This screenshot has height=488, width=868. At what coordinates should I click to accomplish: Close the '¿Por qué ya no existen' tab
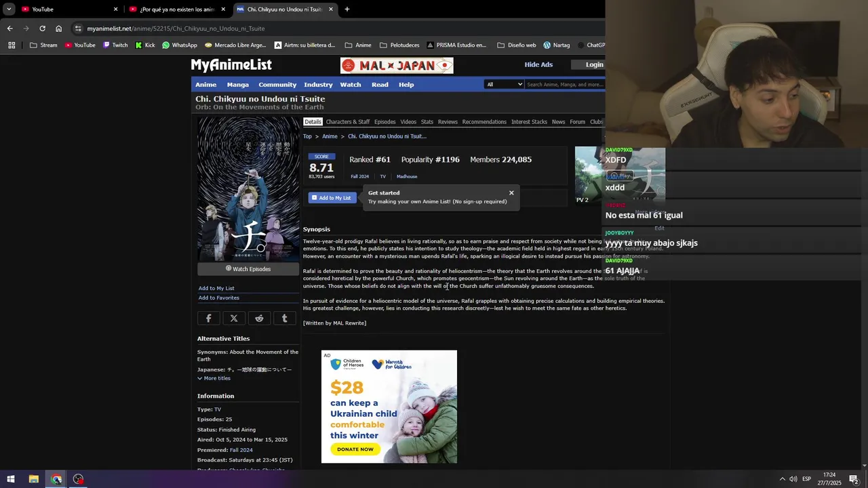(223, 9)
